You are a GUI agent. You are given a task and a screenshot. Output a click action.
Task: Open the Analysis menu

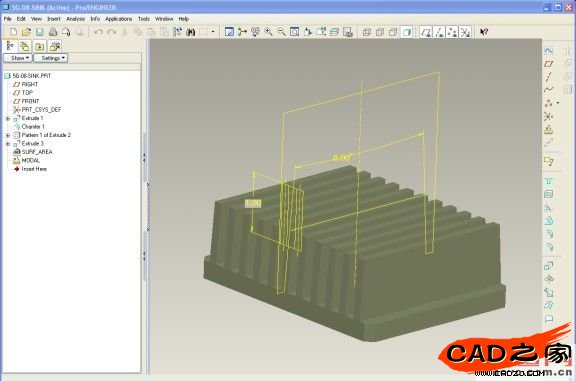coord(75,19)
